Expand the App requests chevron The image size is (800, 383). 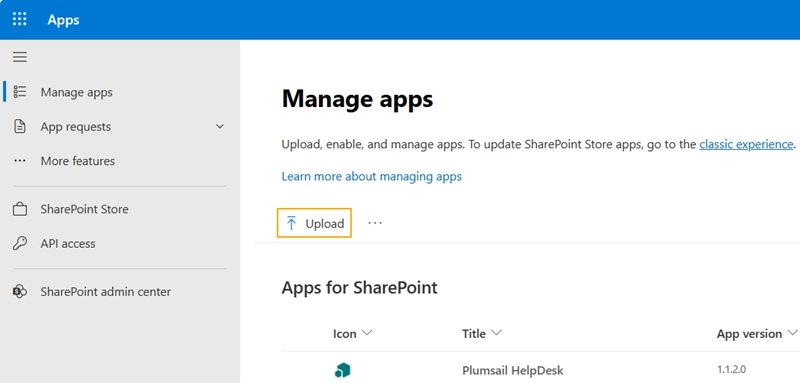pos(220,126)
